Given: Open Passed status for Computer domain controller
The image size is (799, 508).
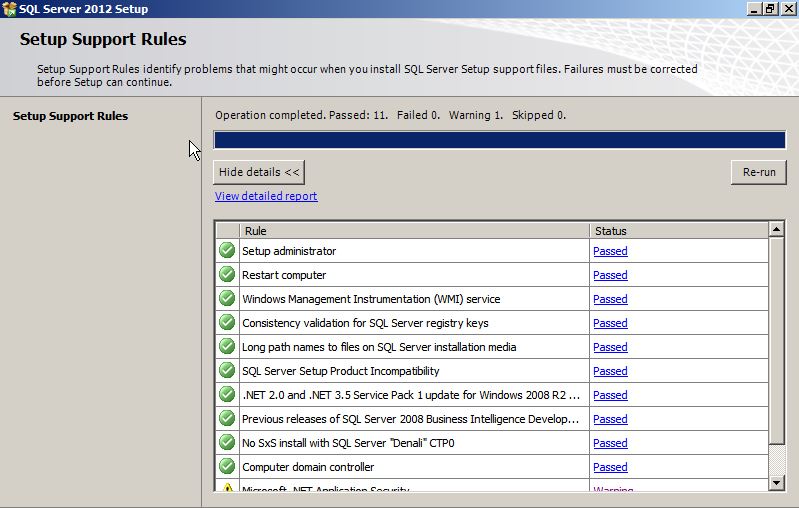Looking at the screenshot, I should click(x=610, y=467).
